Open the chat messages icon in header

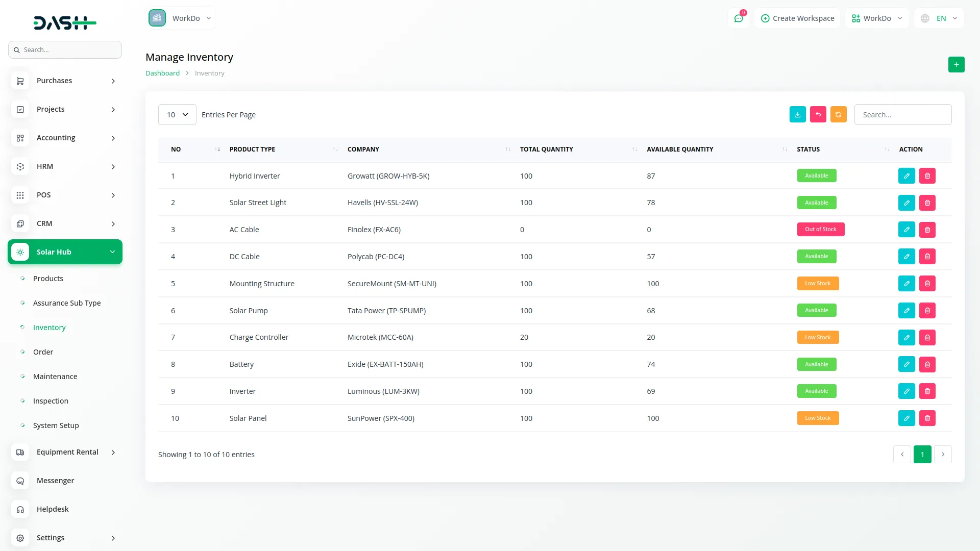tap(739, 18)
